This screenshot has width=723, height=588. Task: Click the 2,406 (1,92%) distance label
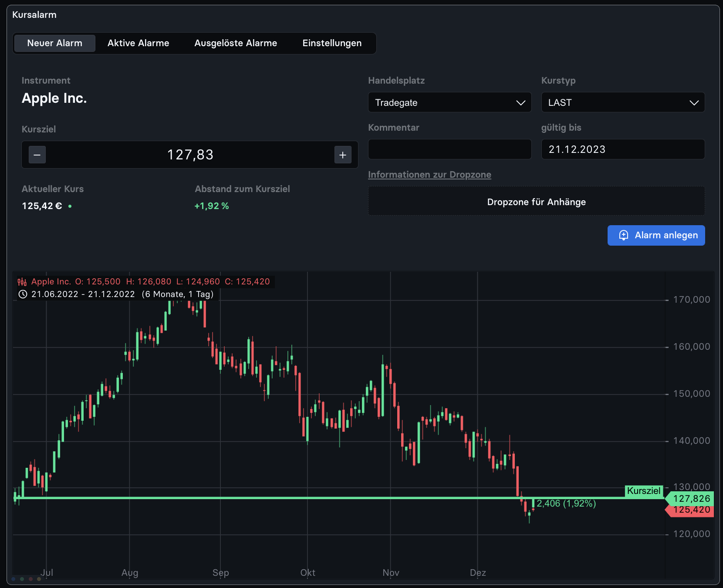pos(566,504)
